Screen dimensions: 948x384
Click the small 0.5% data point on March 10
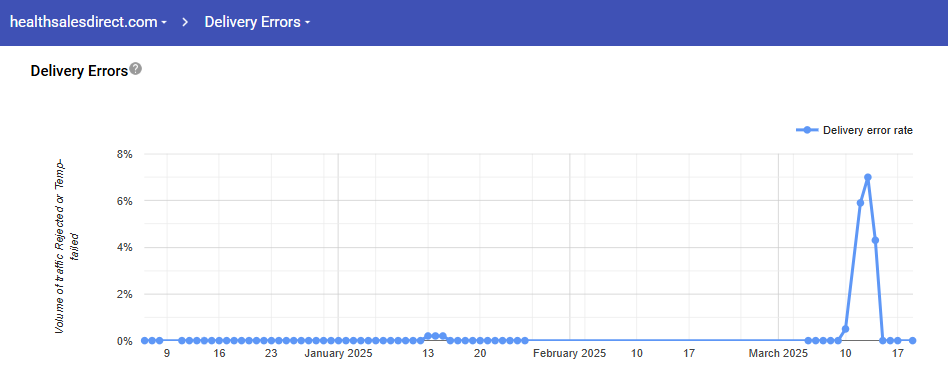(845, 329)
